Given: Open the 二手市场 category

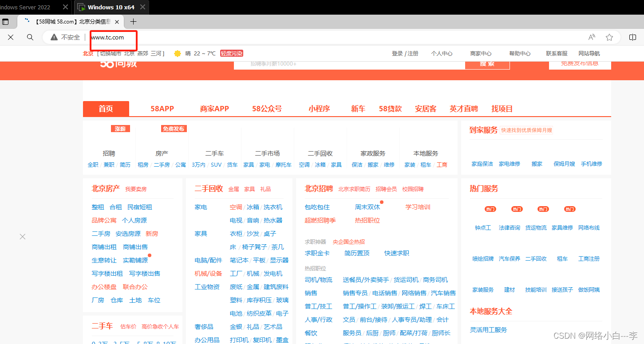Looking at the screenshot, I should click(267, 153).
